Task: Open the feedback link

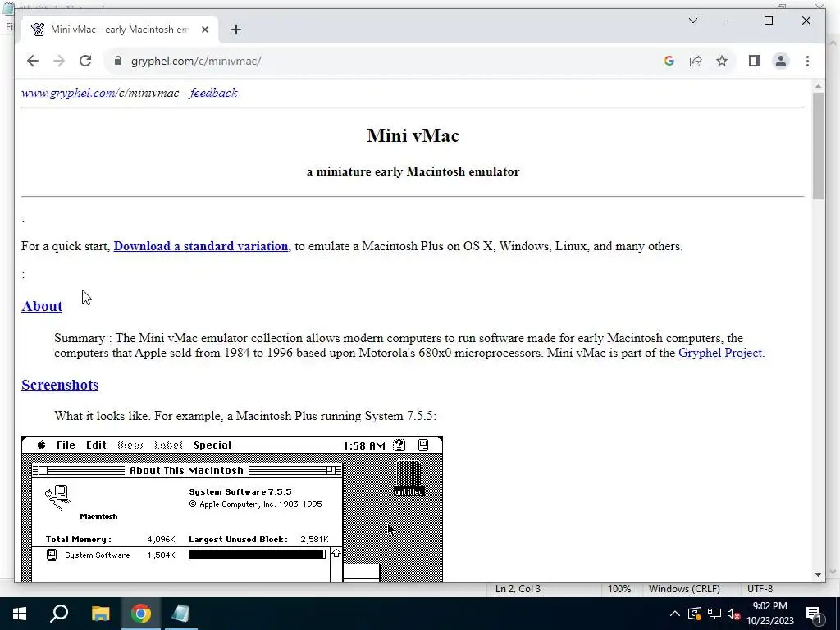Action: tap(214, 93)
